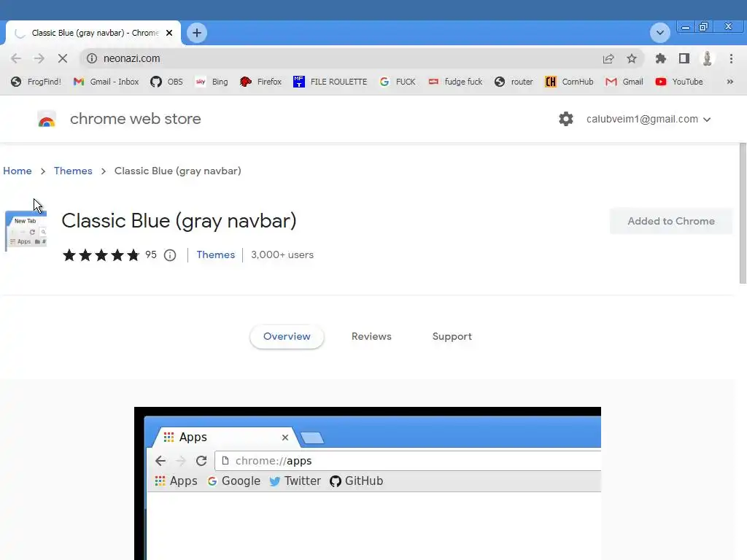Go to Home breadcrumb link
The height and width of the screenshot is (560, 747).
coord(18,171)
